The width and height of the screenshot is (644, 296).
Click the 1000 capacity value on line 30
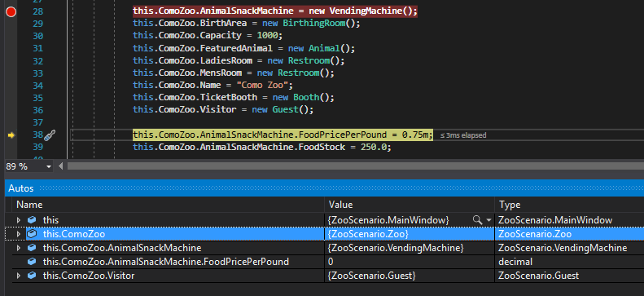tap(267, 36)
